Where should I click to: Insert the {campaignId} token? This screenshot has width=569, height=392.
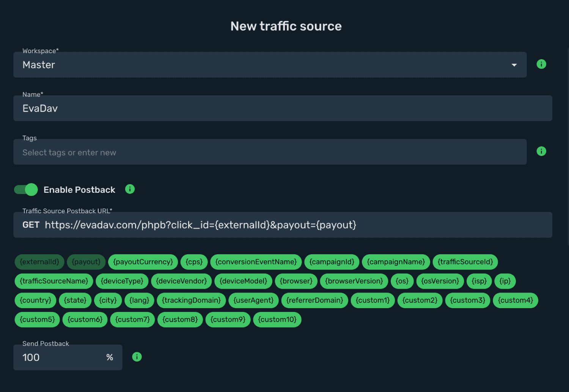(x=332, y=262)
